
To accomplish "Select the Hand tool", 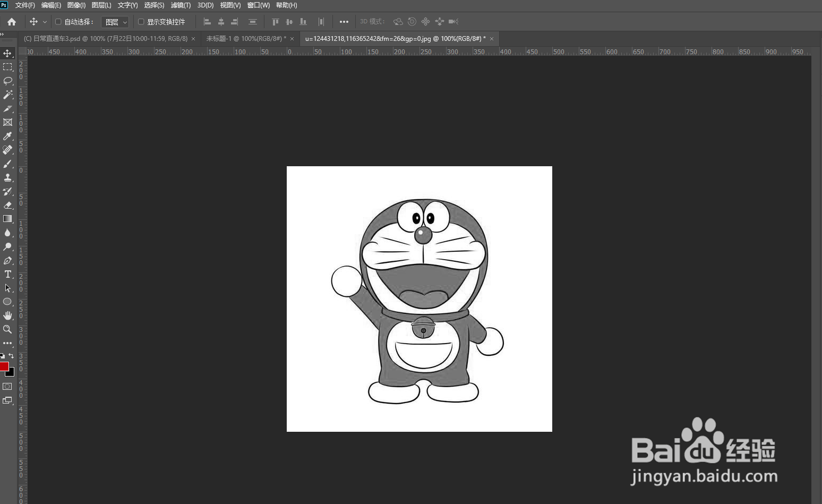I will click(x=7, y=315).
